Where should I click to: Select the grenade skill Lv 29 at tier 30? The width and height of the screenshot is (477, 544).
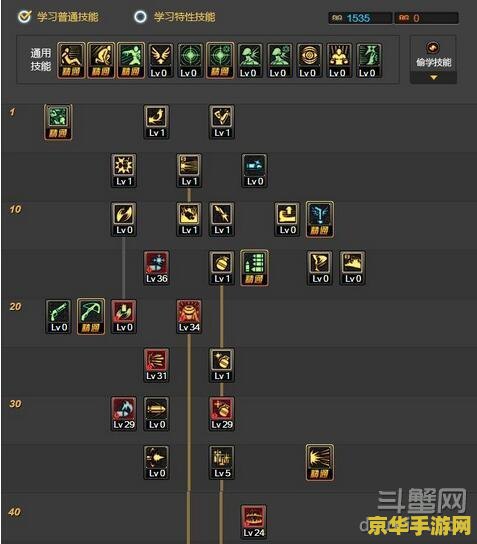tap(222, 414)
